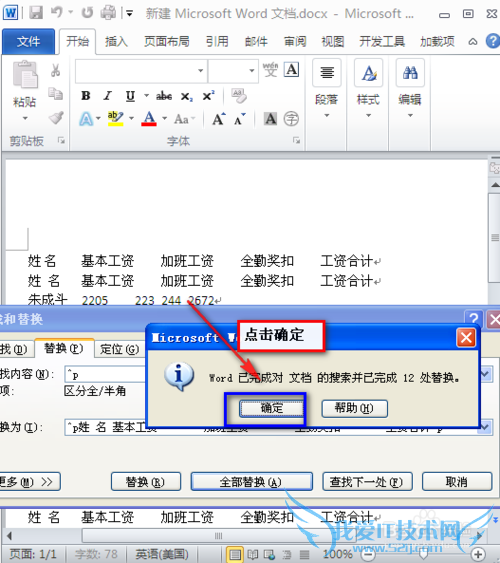
Task: Switch to Page Layout (页面布局) tab
Action: pos(167,41)
